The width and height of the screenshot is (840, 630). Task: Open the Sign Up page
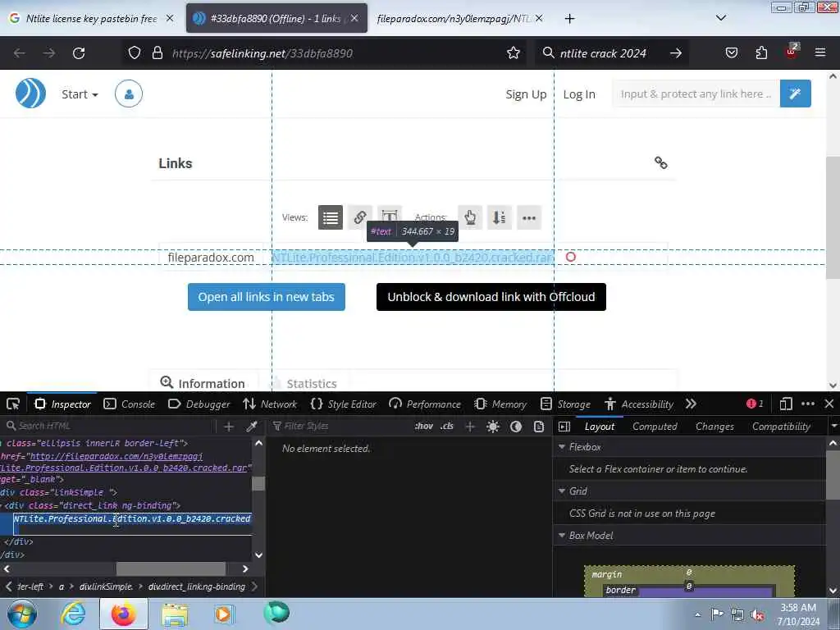pyautogui.click(x=526, y=94)
